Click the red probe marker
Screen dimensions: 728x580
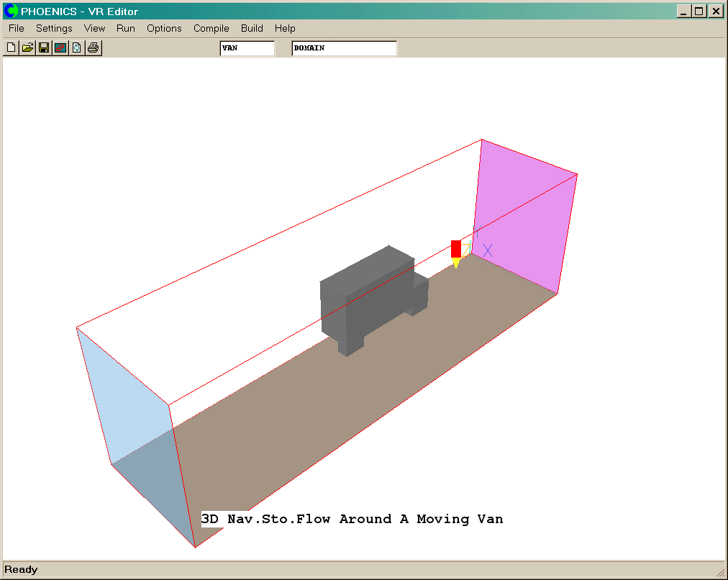point(456,248)
